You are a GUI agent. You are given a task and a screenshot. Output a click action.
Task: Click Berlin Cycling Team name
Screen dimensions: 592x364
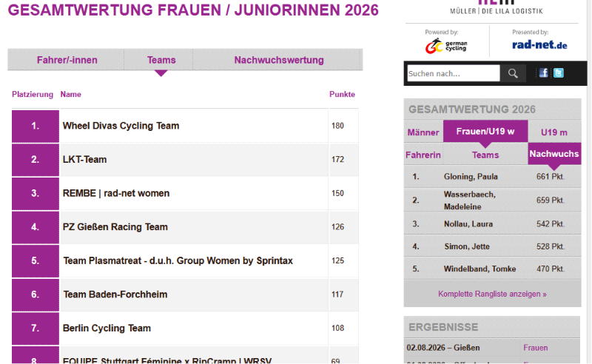[x=107, y=328]
